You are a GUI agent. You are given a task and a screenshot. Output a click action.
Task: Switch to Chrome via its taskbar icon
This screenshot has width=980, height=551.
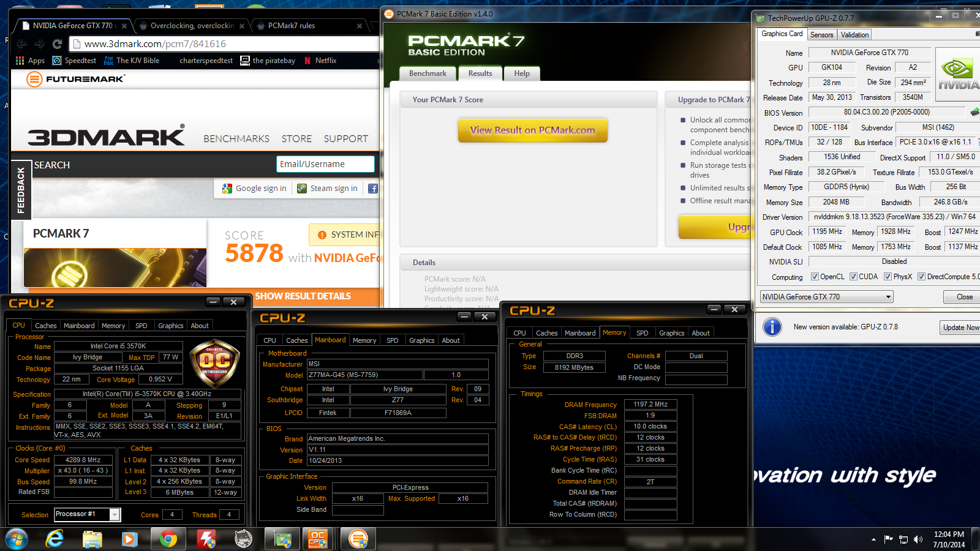pyautogui.click(x=168, y=539)
